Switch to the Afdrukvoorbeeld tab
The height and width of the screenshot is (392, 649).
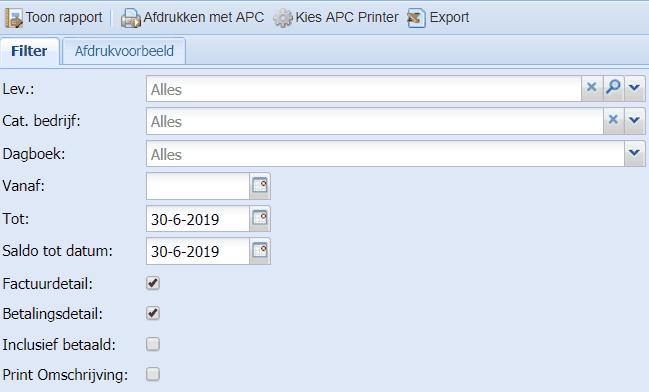click(124, 51)
